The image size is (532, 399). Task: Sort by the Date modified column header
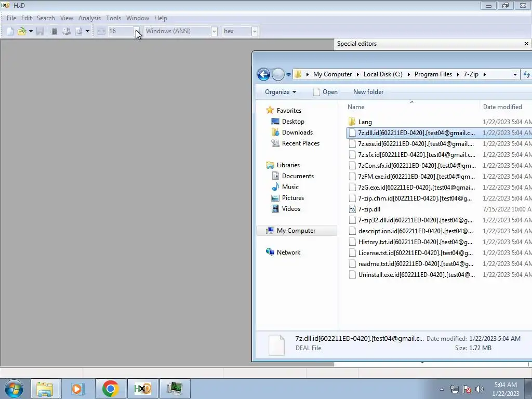(x=506, y=107)
